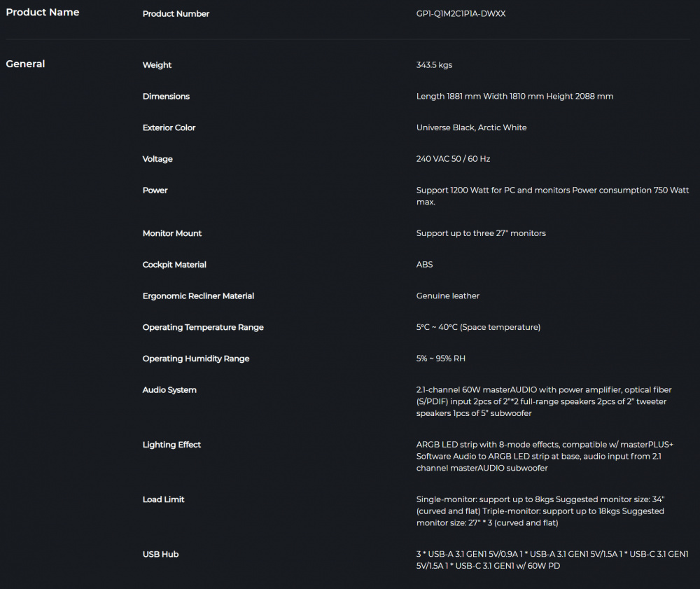The height and width of the screenshot is (589, 700).
Task: Select the Product Name section heading
Action: pos(43,13)
